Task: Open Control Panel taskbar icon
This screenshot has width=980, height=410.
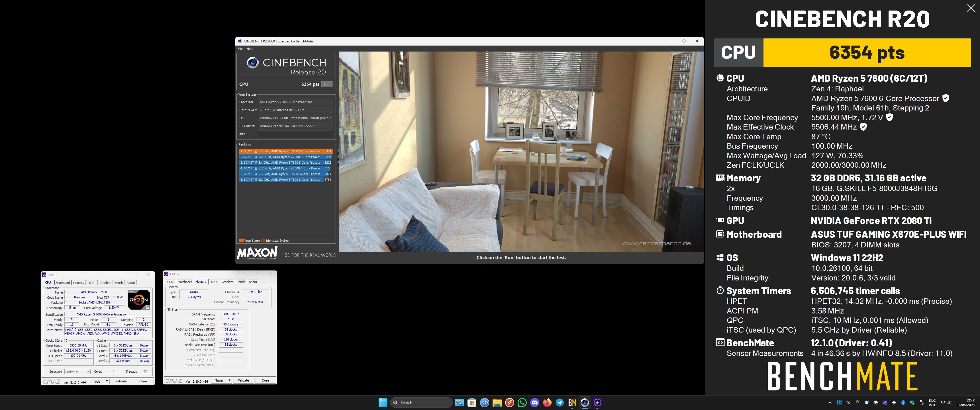Action: (x=459, y=402)
